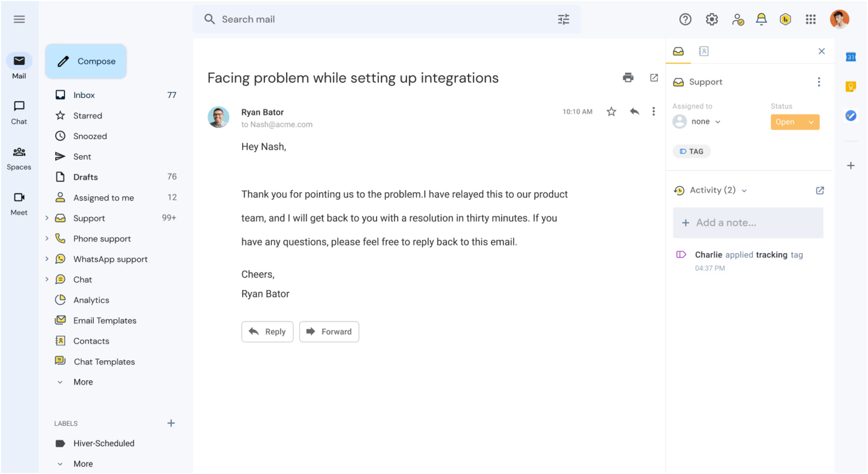Click the Add a note field in the Hiver panel
The width and height of the screenshot is (868, 474).
click(x=748, y=223)
